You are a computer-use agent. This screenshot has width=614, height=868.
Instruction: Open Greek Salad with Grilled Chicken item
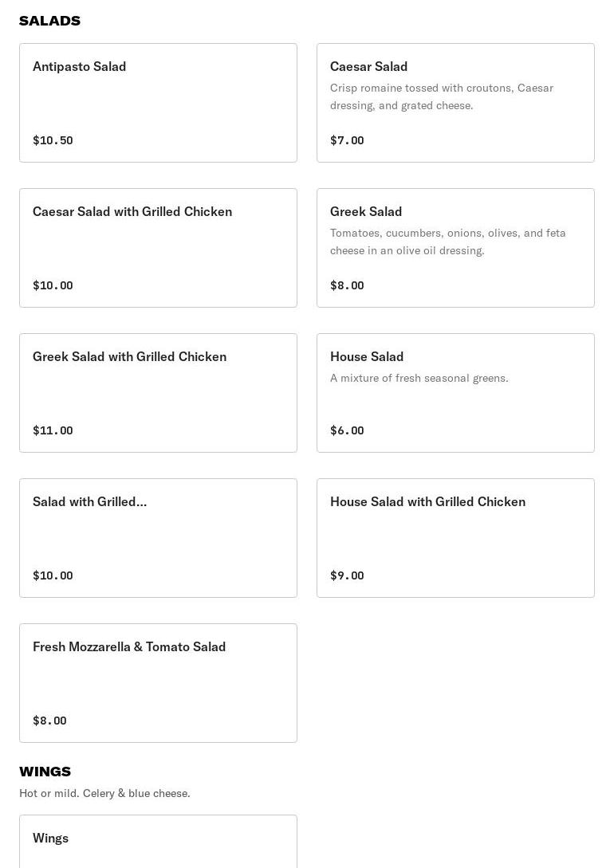[x=129, y=357]
